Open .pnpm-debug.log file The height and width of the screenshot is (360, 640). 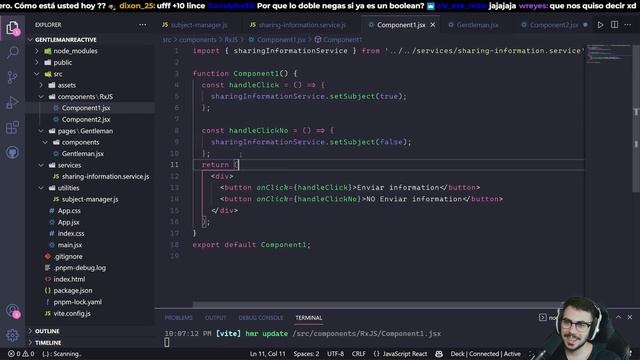pyautogui.click(x=80, y=268)
